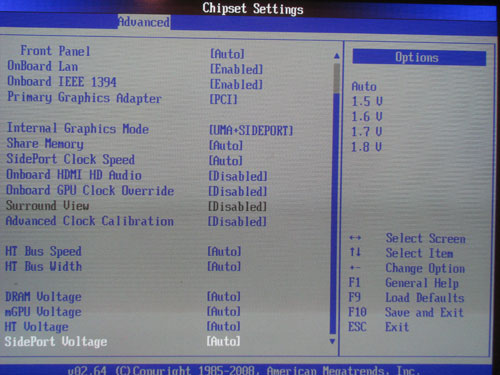Open Internal Graphics Mode UMA+SIDEPORT value
This screenshot has height=375, width=500.
click(x=251, y=130)
